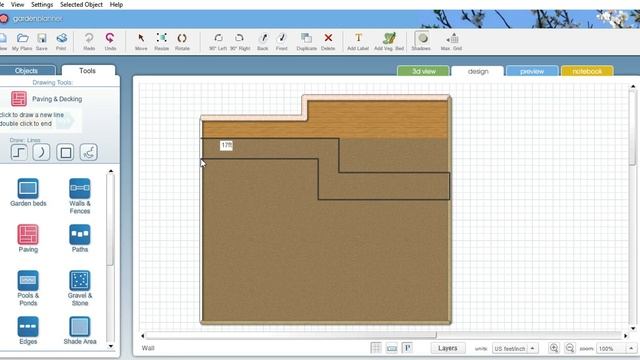
Task: Click canvas scroll up arrow
Action: (x=633, y=86)
